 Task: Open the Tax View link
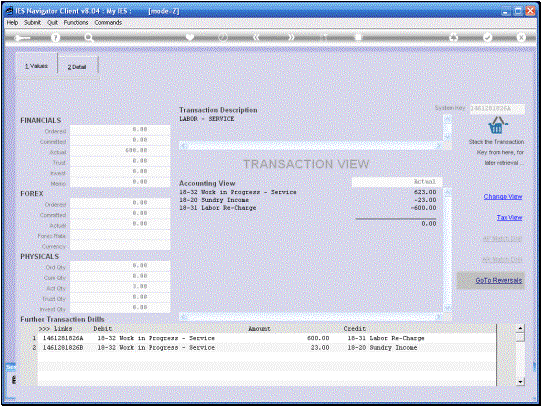pyautogui.click(x=509, y=218)
